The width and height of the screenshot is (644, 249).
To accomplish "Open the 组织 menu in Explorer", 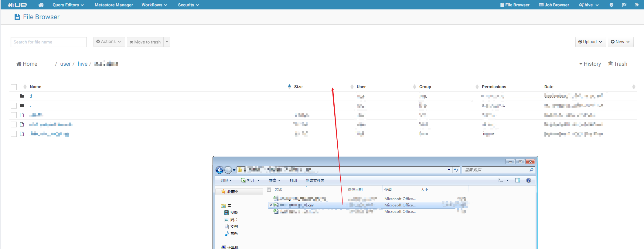I will tap(226, 181).
